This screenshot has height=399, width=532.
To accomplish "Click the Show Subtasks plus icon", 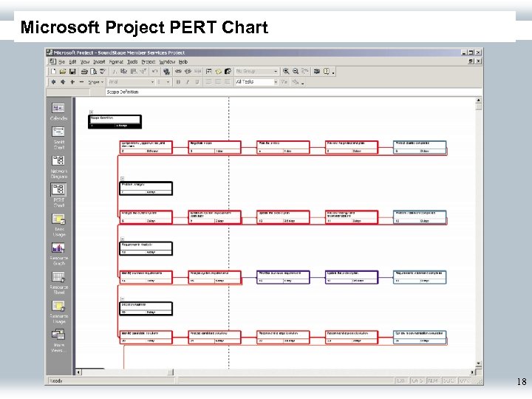I will (72, 82).
